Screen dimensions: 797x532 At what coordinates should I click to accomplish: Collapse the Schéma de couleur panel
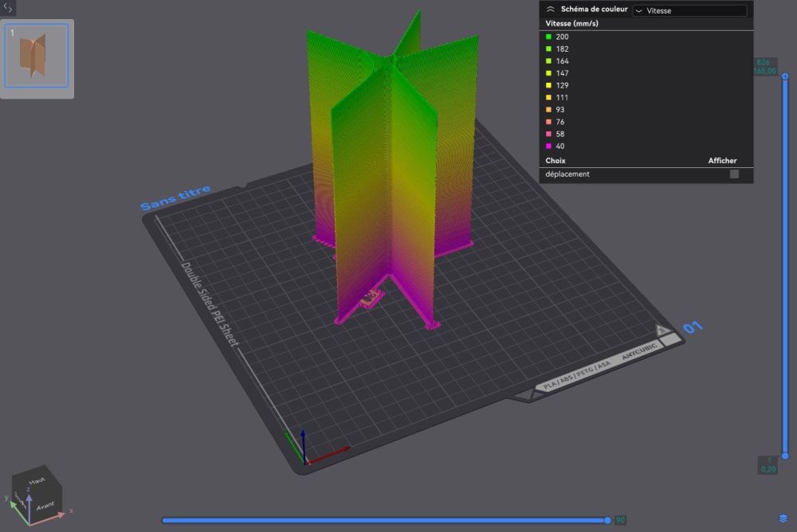pyautogui.click(x=551, y=10)
